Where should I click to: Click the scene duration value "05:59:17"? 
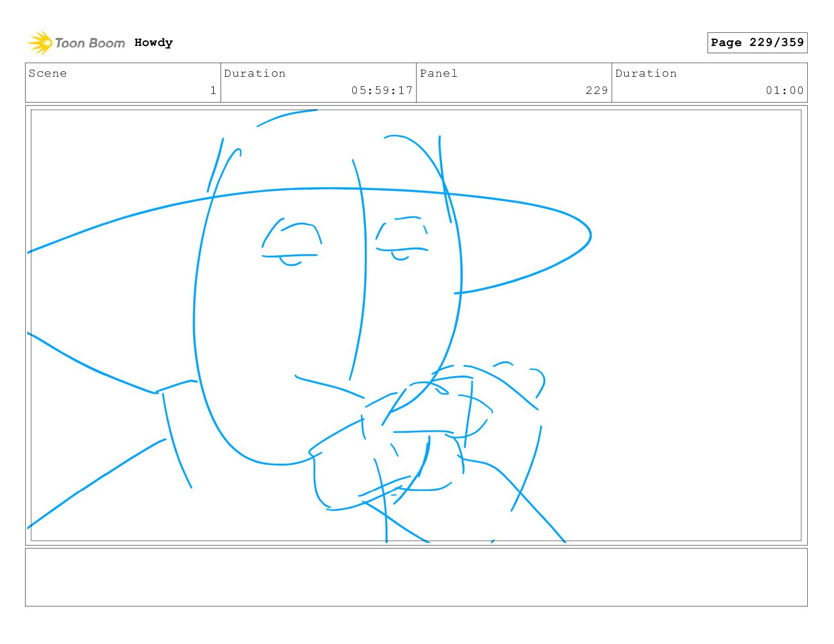pos(382,90)
